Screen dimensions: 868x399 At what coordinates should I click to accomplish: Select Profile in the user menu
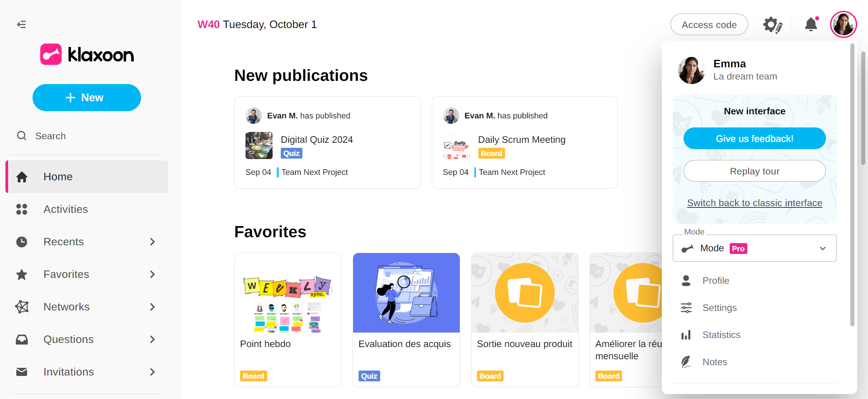pos(716,281)
